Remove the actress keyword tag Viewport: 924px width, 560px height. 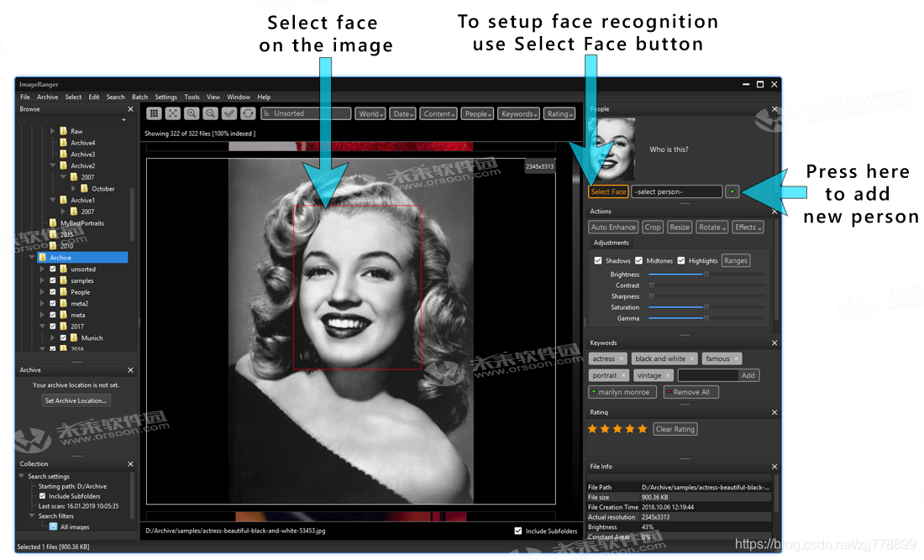[x=621, y=359]
